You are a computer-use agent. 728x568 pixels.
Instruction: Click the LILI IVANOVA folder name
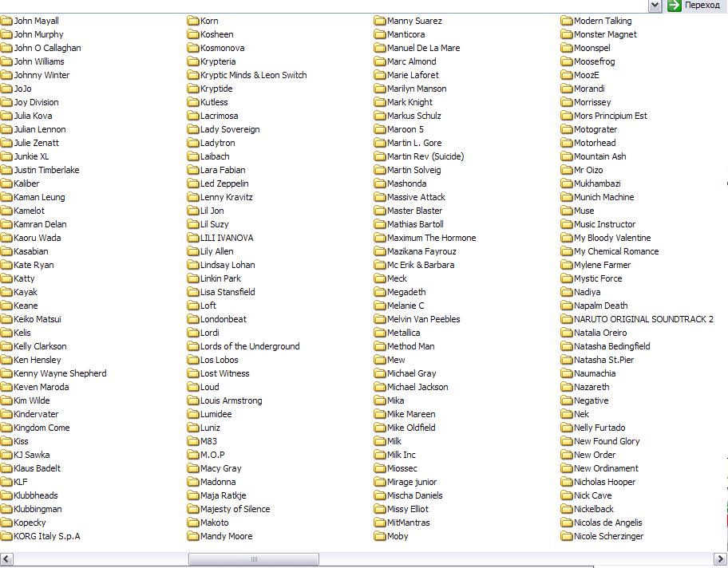[x=227, y=238]
